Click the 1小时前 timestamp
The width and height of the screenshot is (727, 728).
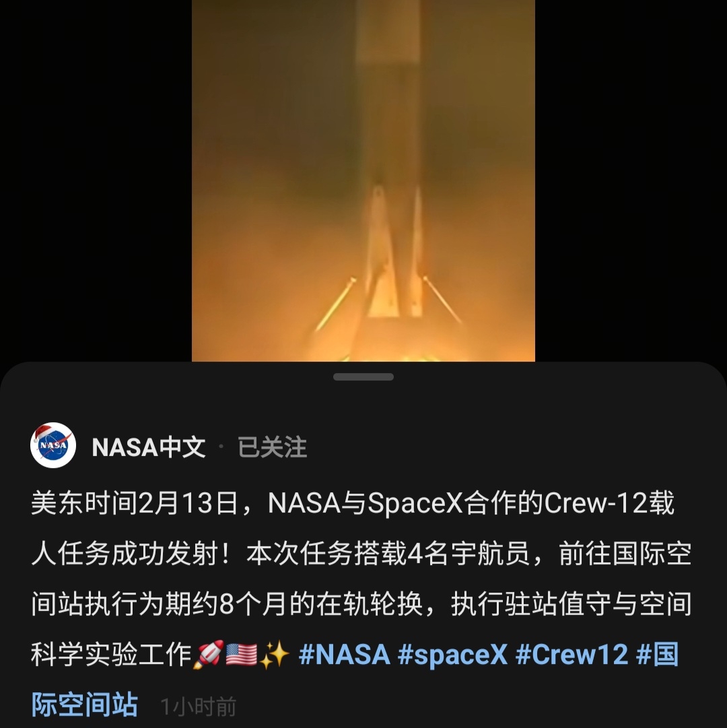coord(198,707)
